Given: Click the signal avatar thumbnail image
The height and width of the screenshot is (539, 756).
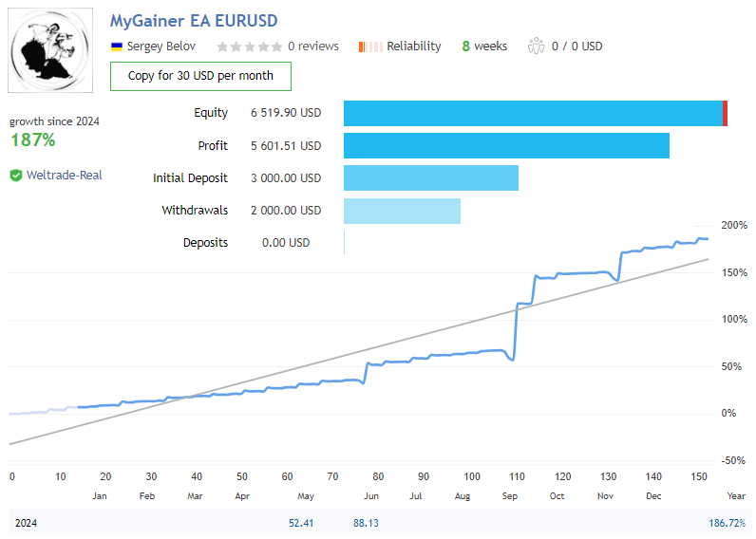Looking at the screenshot, I should pyautogui.click(x=50, y=50).
